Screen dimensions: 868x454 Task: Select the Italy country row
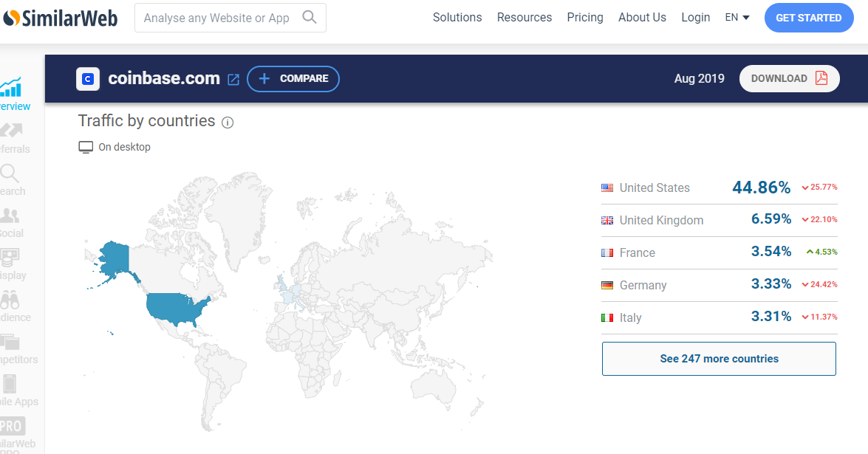pyautogui.click(x=719, y=317)
